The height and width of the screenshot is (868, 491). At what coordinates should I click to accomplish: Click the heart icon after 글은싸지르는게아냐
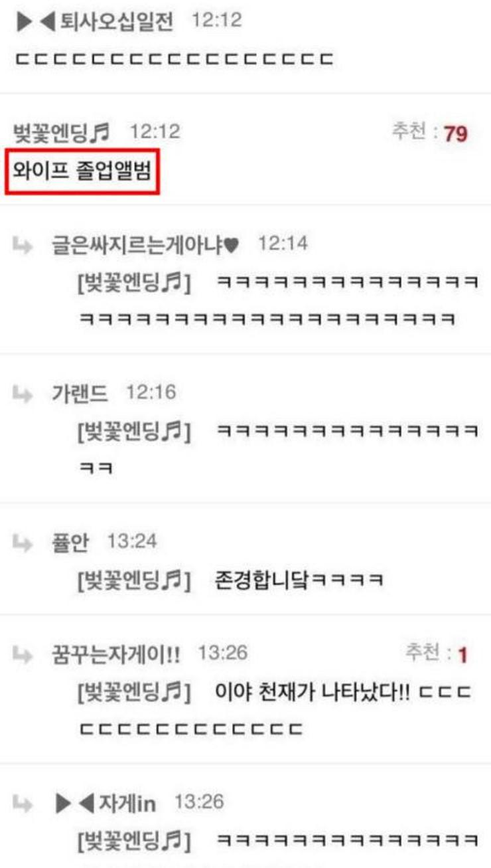pyautogui.click(x=231, y=245)
